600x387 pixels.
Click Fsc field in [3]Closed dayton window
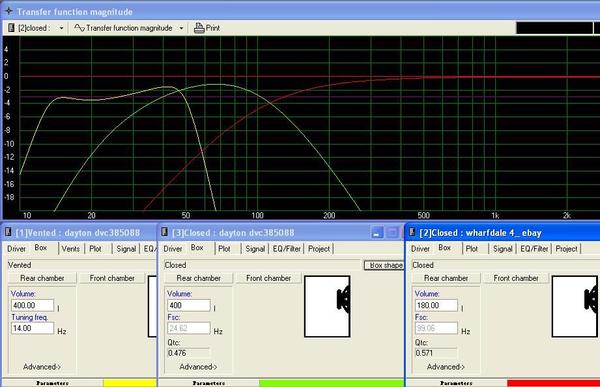pos(189,328)
